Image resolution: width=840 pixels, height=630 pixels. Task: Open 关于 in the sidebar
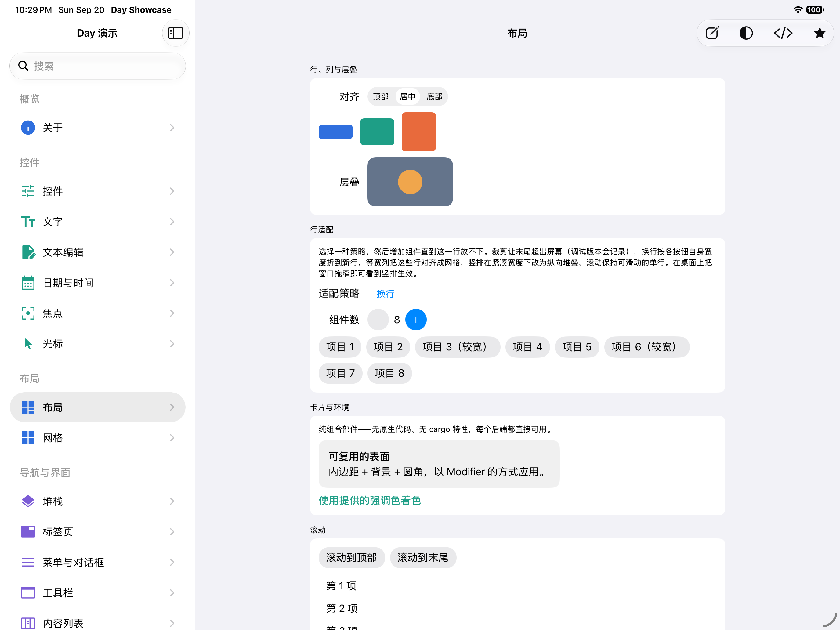point(98,128)
